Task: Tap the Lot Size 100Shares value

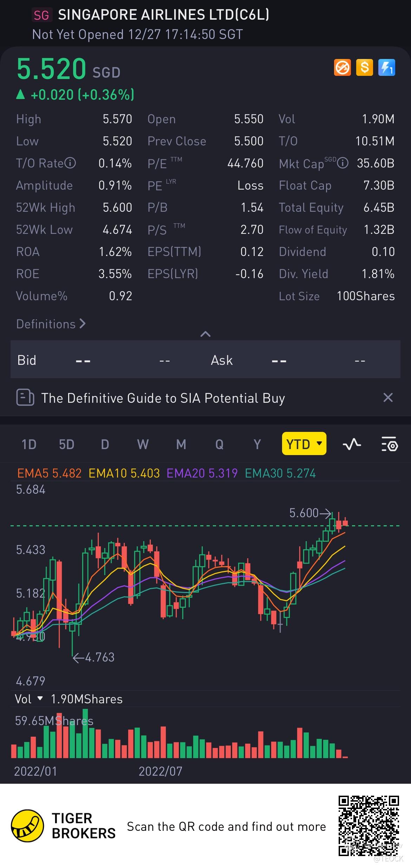Action: 366,296
